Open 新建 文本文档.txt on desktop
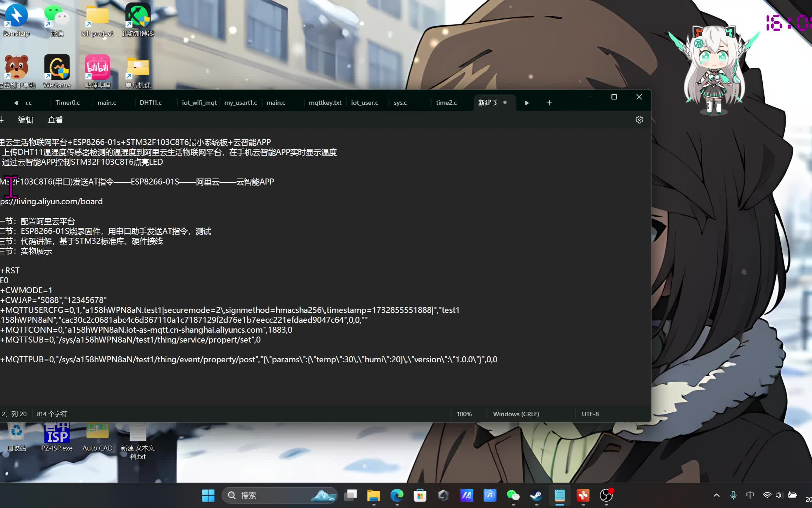This screenshot has height=508, width=812. 138,442
